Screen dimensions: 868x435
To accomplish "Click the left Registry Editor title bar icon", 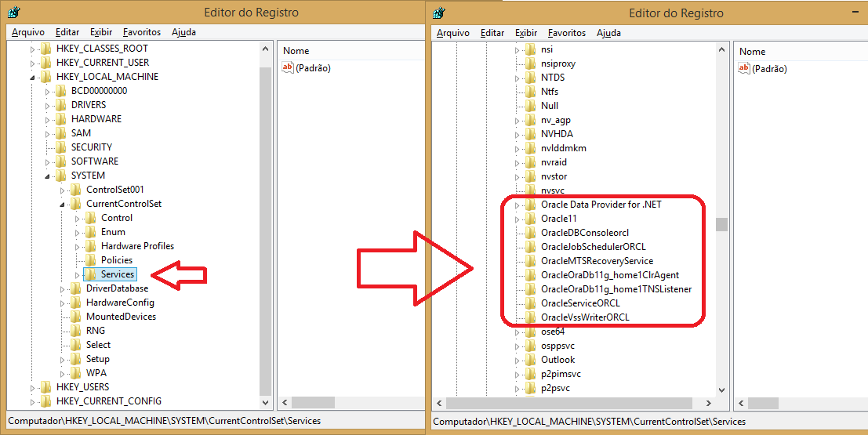I will tap(14, 13).
